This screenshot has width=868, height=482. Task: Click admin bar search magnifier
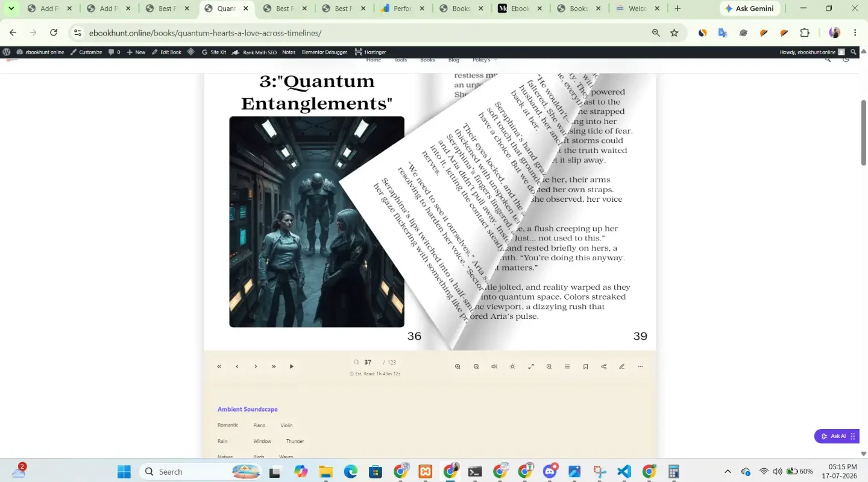pos(854,52)
